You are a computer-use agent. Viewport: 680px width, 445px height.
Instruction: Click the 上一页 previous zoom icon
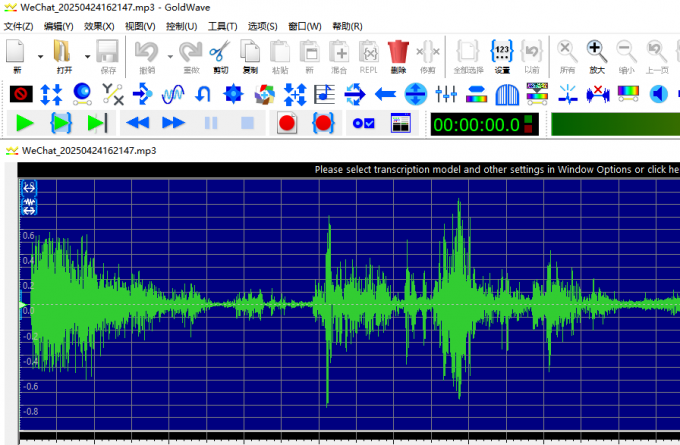click(x=657, y=52)
